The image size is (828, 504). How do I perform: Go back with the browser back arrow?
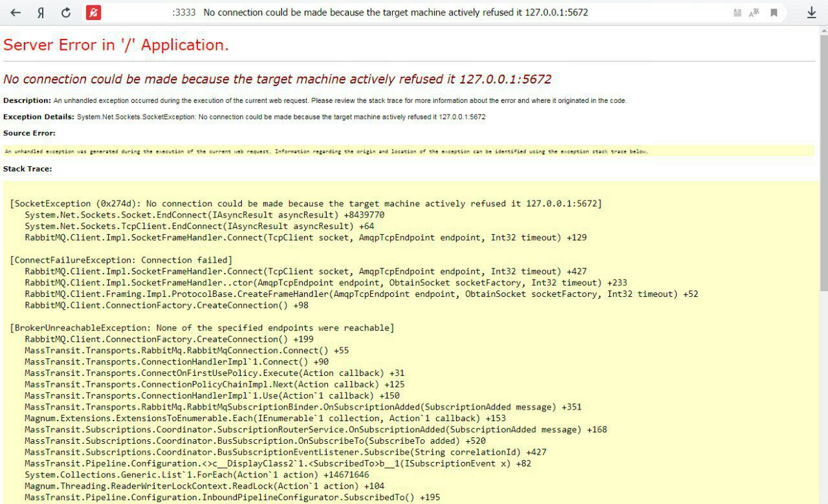point(16,12)
